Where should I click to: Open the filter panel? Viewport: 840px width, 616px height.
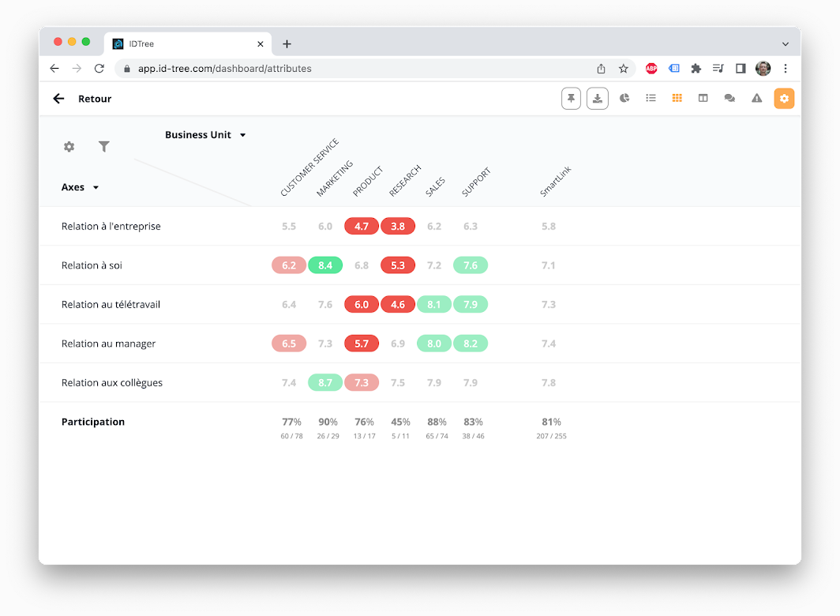pos(103,147)
